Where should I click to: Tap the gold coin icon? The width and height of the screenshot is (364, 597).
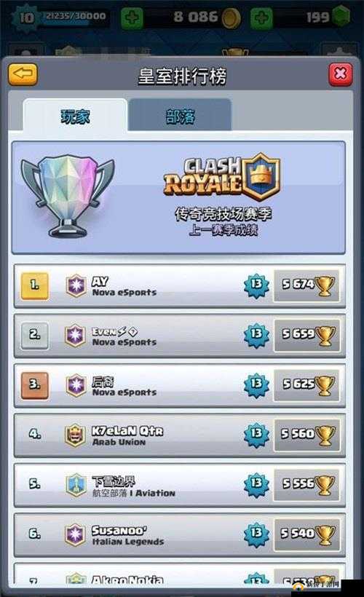231,17
